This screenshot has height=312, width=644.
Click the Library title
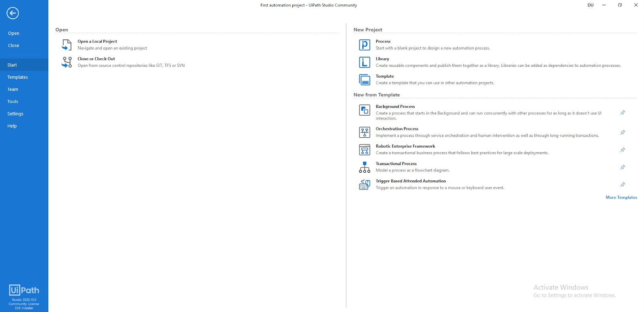pyautogui.click(x=382, y=59)
